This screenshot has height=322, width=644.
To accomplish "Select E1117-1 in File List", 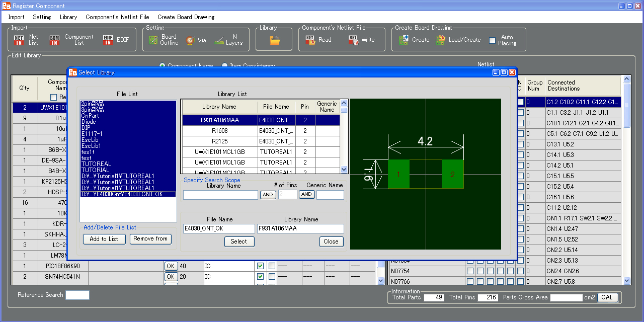I will click(x=128, y=134).
